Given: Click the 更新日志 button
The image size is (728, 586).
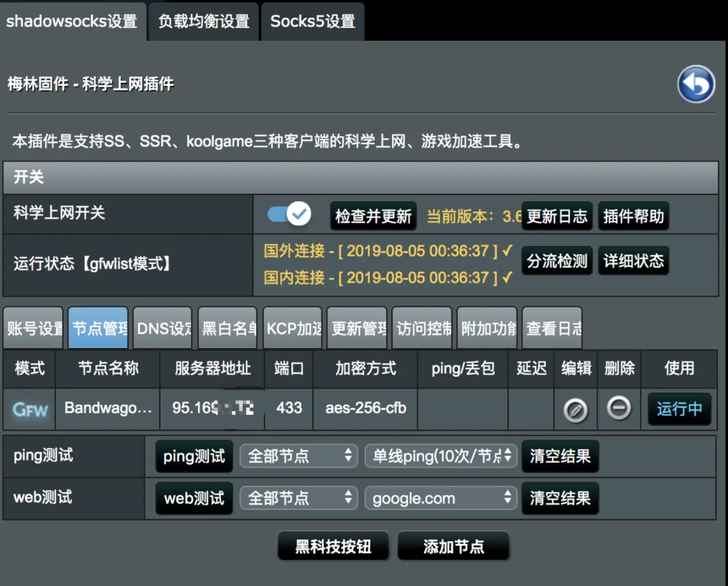Looking at the screenshot, I should click(557, 216).
